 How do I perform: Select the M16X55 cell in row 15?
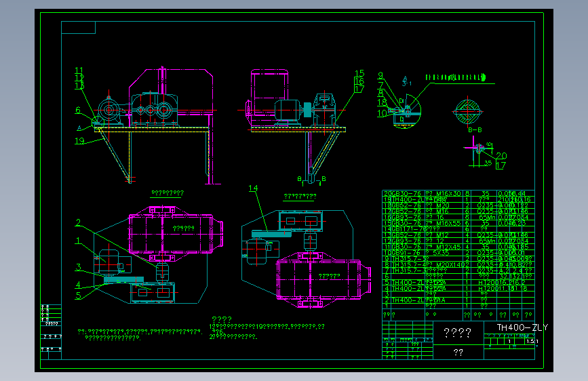click(x=448, y=223)
